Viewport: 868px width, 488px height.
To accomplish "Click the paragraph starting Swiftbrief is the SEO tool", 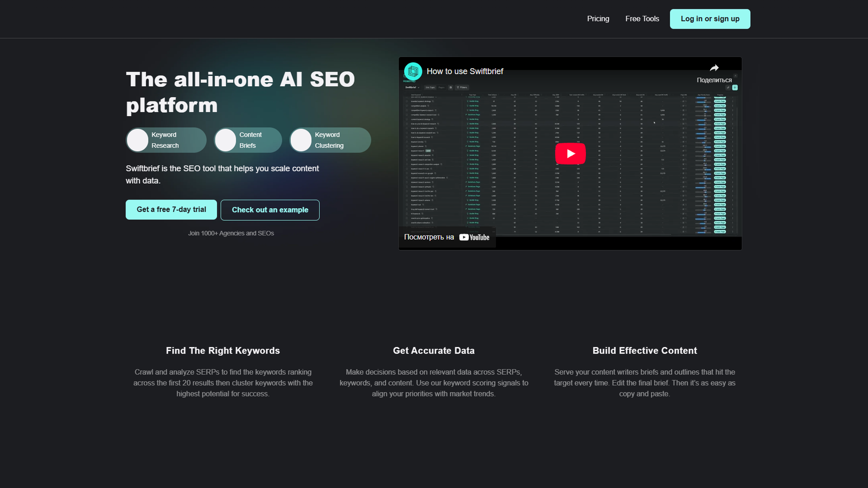I will click(x=222, y=175).
